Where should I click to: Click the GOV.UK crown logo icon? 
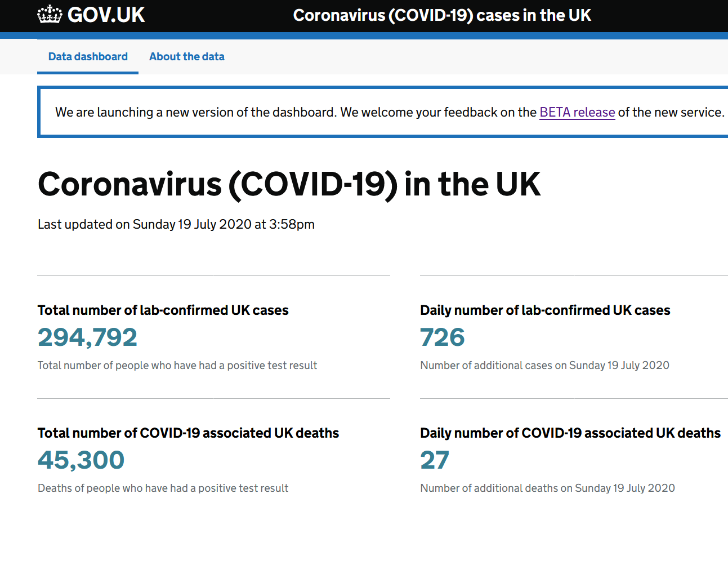[50, 15]
